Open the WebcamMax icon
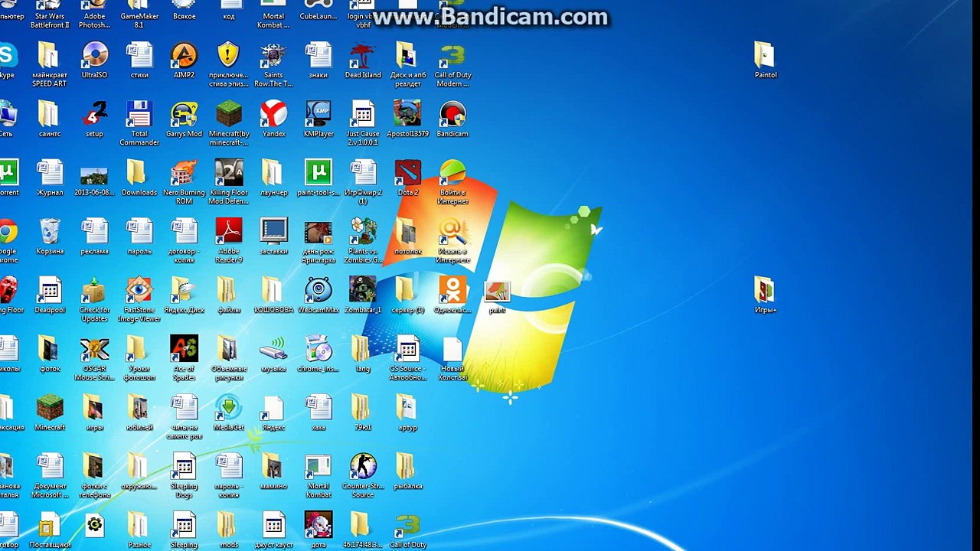This screenshot has width=980, height=551. coord(318,295)
